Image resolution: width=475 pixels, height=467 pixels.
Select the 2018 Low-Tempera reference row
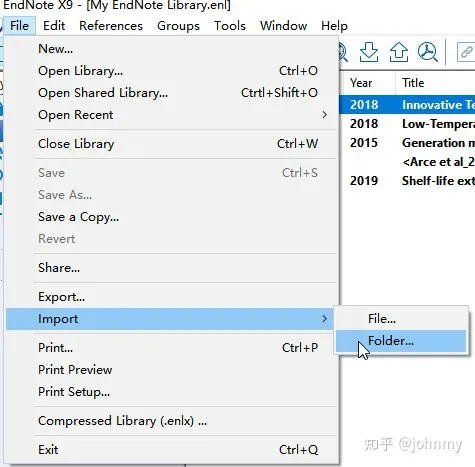(x=407, y=124)
